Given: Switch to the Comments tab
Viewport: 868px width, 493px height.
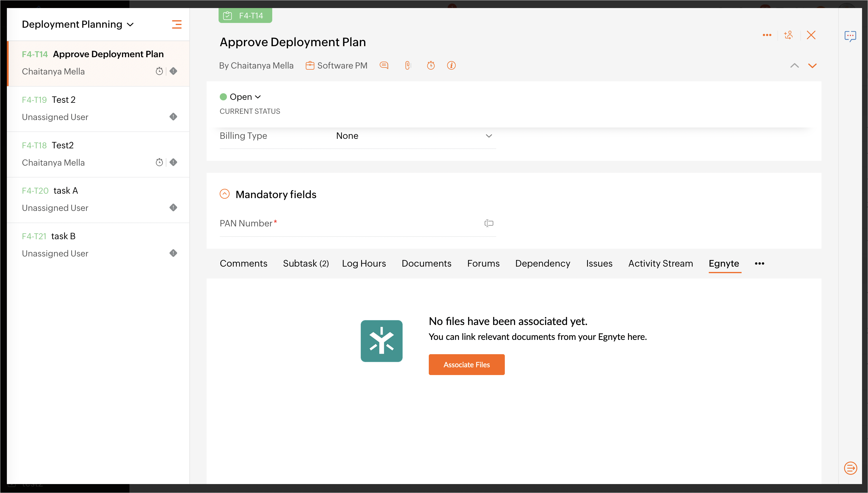Looking at the screenshot, I should tap(243, 263).
